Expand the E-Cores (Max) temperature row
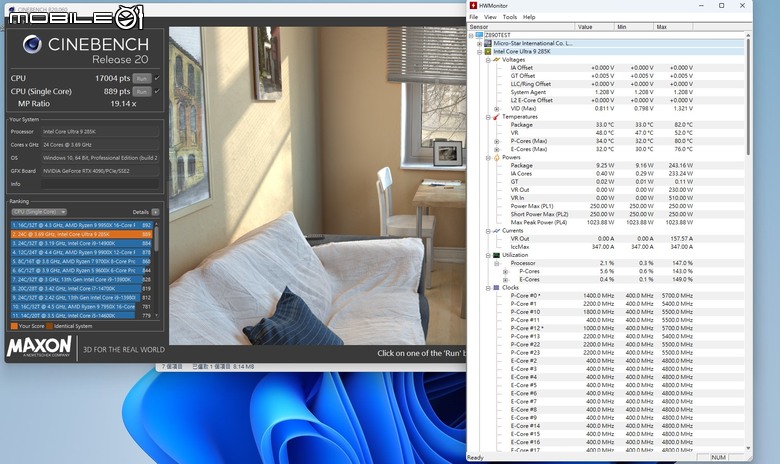 (496, 149)
